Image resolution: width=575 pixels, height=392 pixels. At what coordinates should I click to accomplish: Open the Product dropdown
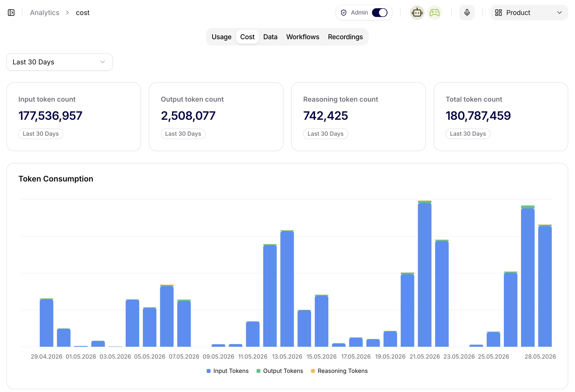(529, 13)
